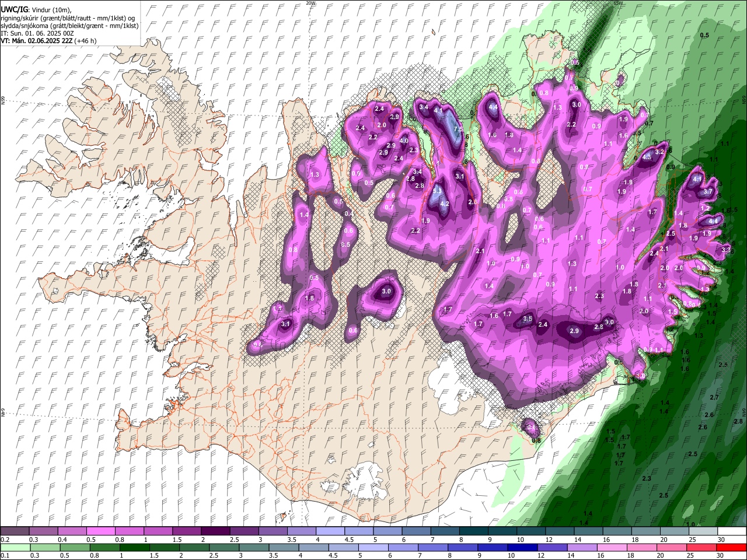This screenshot has height=560, width=747.
Task: Select the bottom-row blue swatch between 7 and 8
Action: click(x=433, y=547)
